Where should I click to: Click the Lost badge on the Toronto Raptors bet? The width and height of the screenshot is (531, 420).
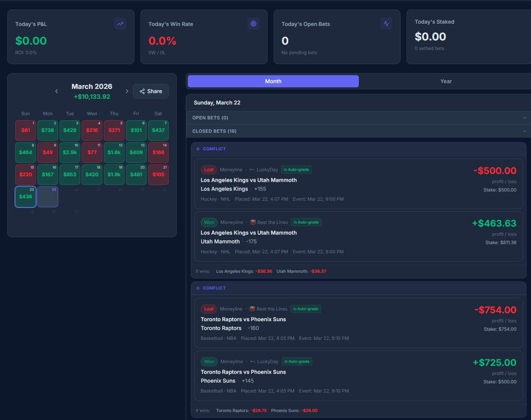[x=209, y=309]
